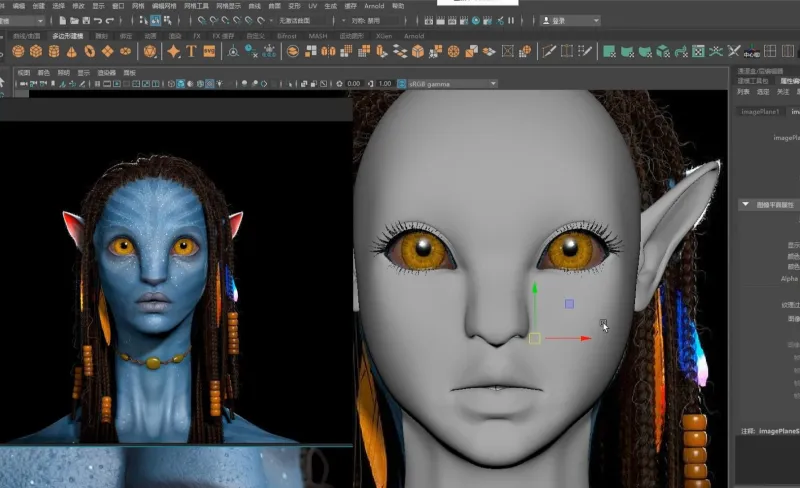Toggle select by component type icon
This screenshot has height=488, width=800.
[x=167, y=20]
